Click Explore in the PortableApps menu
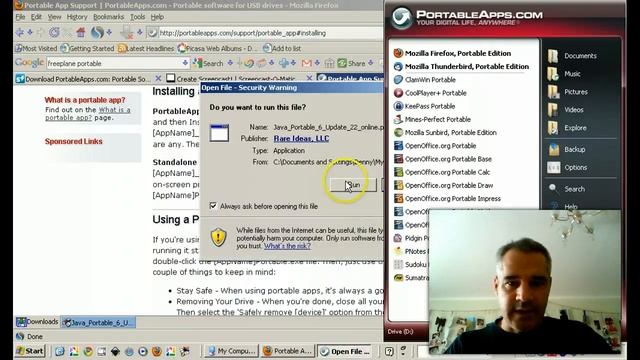Viewport: 640px width, 360px height. click(x=567, y=128)
